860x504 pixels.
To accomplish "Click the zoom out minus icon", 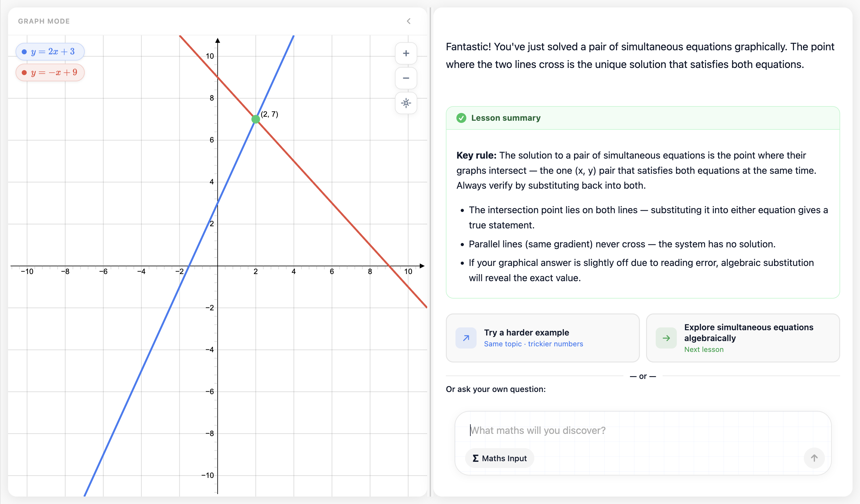I will (406, 78).
